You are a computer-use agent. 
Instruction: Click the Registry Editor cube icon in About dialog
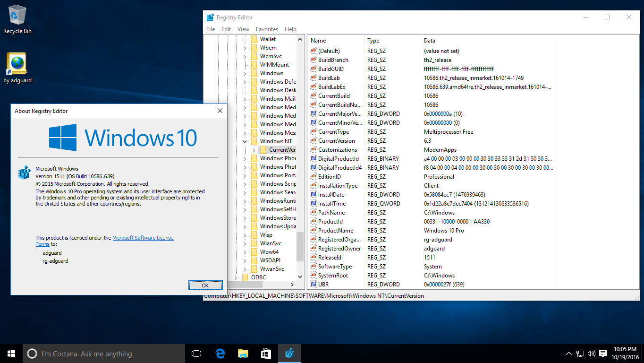click(24, 173)
